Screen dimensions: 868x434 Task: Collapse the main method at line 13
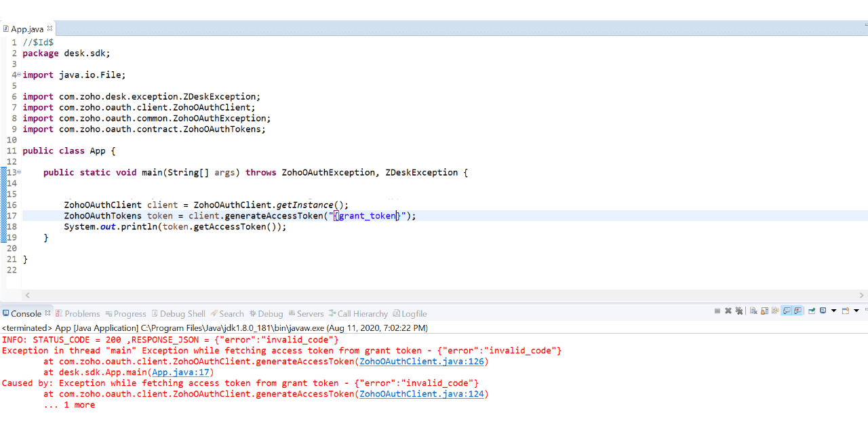tap(20, 172)
